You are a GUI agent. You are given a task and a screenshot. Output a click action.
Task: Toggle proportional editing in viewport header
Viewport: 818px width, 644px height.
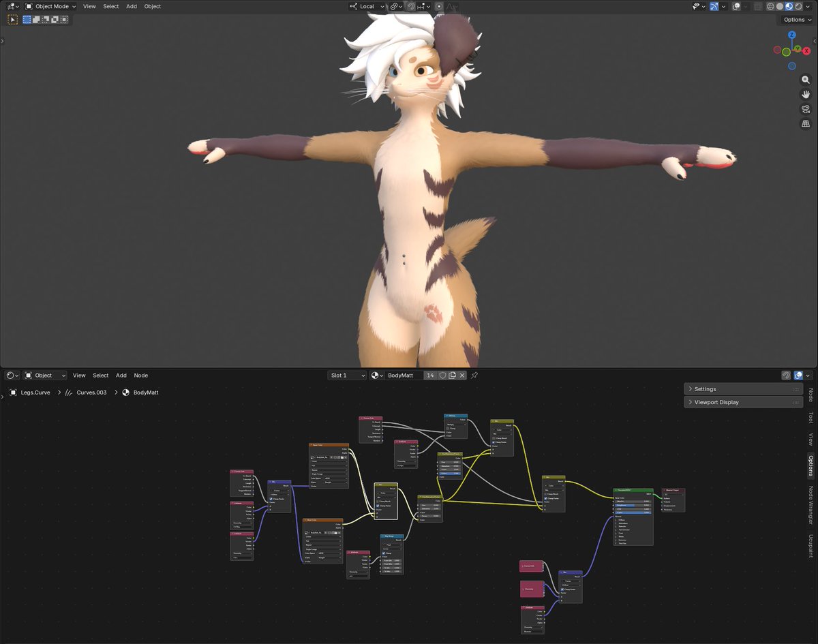440,6
